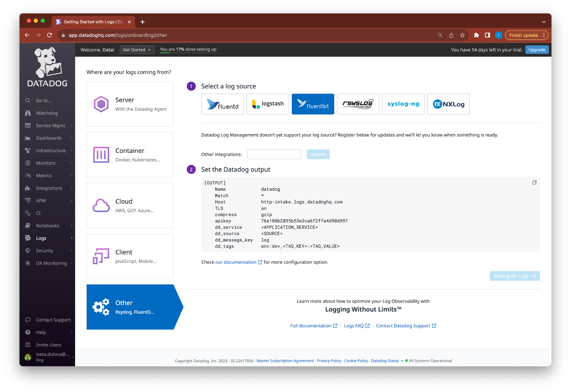
Task: Click the Contact Support chat icon
Action: 28,319
